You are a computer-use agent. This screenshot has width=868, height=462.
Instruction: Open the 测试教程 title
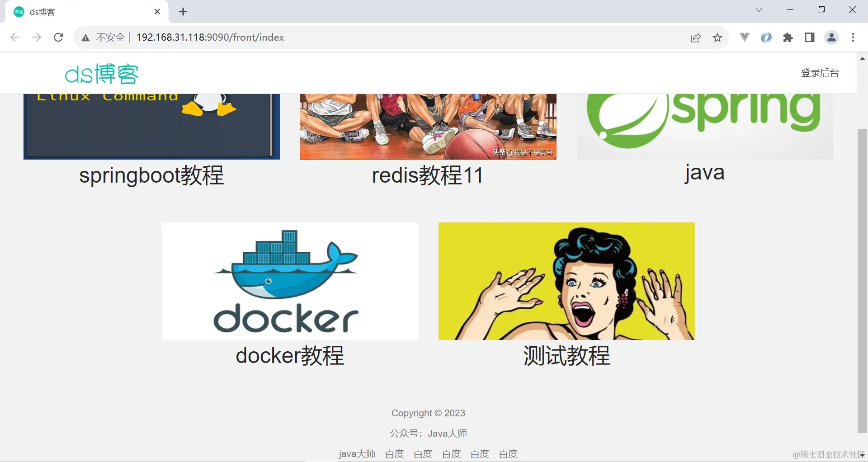(x=566, y=356)
